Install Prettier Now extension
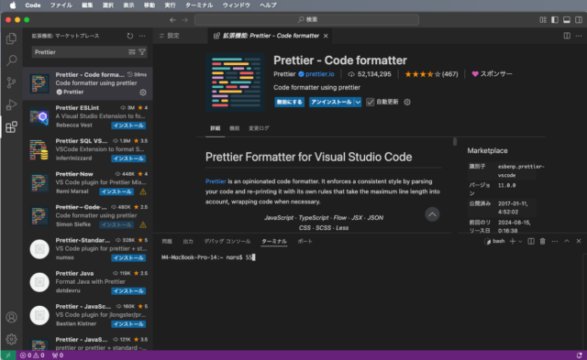 point(116,192)
